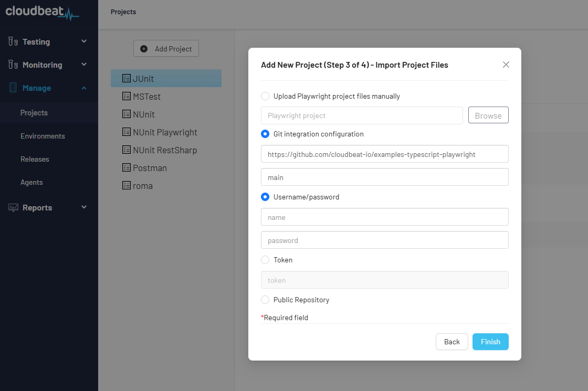Viewport: 588px width, 391px height.
Task: Collapse the Manage menu chevron
Action: (84, 88)
